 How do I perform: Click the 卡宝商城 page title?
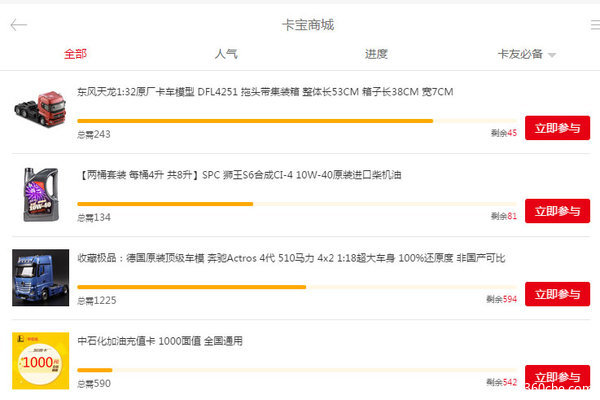(x=307, y=25)
